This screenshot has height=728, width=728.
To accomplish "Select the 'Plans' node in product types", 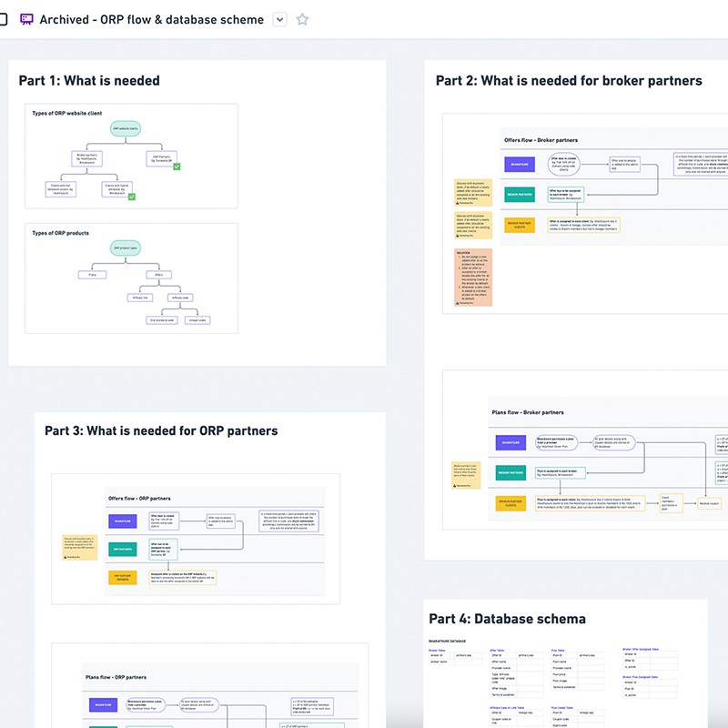I will 93,275.
